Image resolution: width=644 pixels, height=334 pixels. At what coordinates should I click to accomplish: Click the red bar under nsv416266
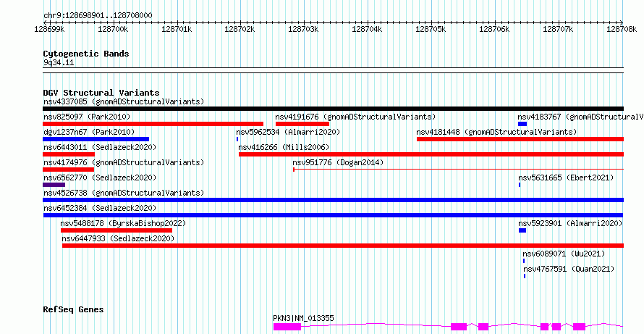pos(431,154)
